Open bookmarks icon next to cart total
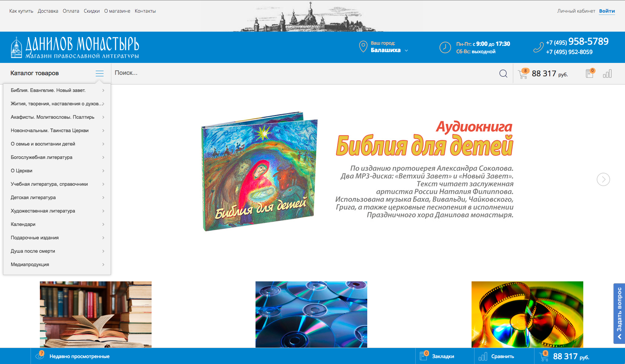Screen dimensions: 625x364 [590, 73]
